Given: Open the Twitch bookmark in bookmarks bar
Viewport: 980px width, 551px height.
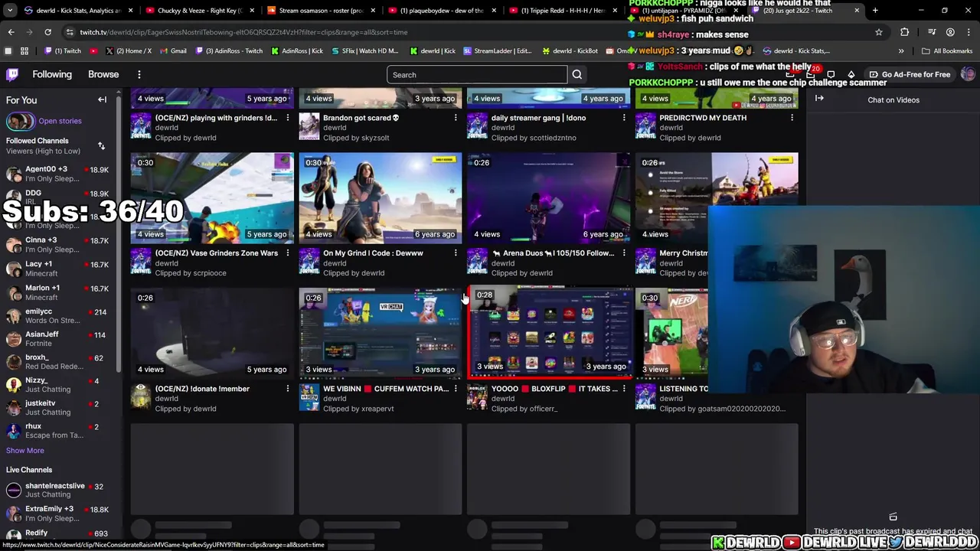Looking at the screenshot, I should (63, 51).
